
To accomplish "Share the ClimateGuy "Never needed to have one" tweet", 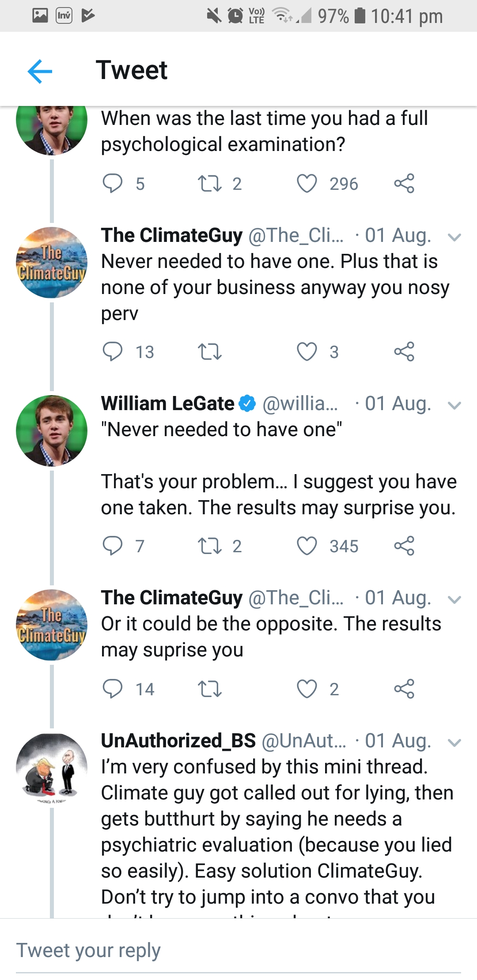I will (404, 352).
